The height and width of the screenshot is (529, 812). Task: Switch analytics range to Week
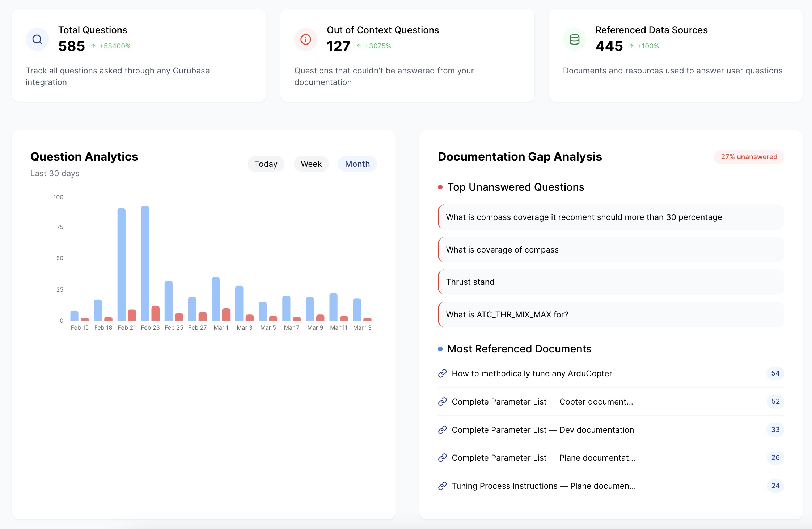point(311,164)
